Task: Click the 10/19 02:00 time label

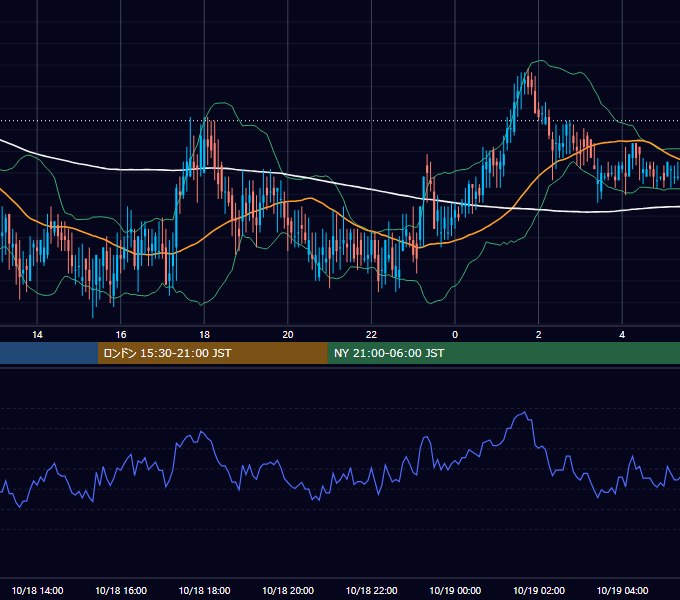Action: [x=539, y=590]
